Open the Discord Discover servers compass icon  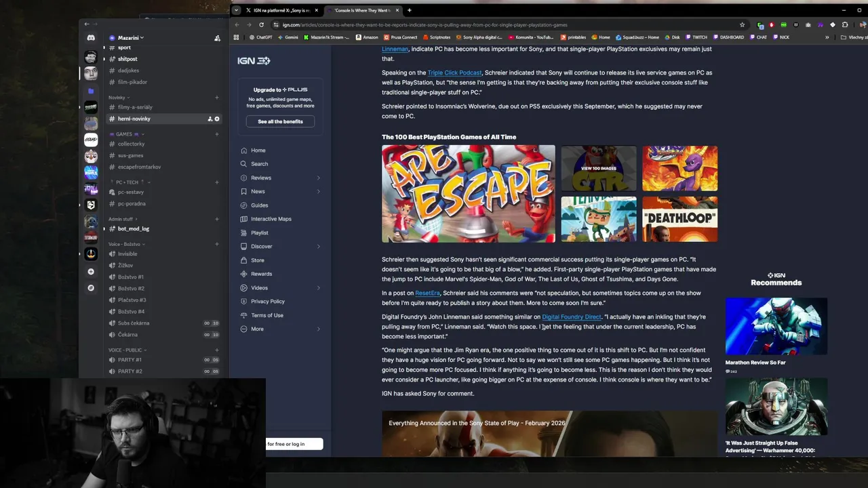coord(91,288)
